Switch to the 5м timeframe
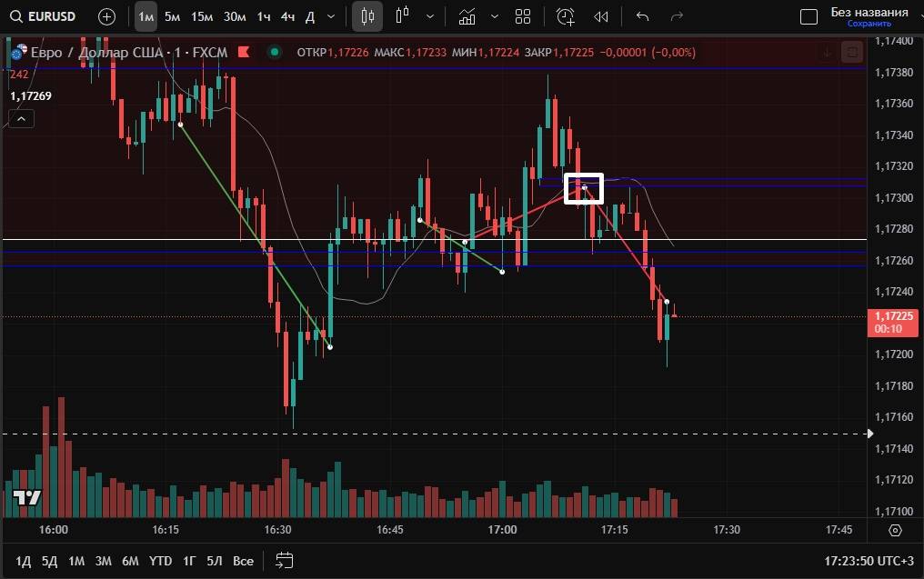 coord(172,16)
